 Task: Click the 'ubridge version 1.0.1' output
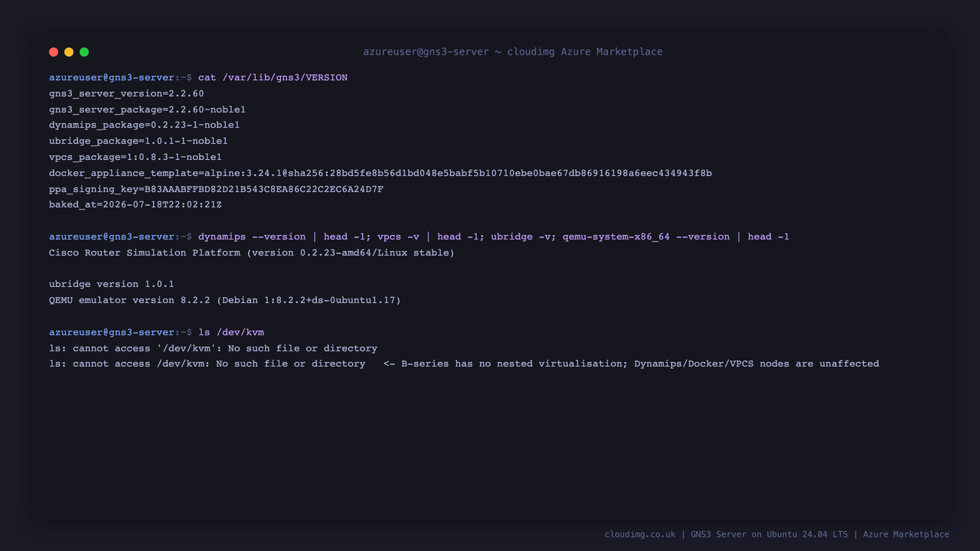click(x=112, y=284)
